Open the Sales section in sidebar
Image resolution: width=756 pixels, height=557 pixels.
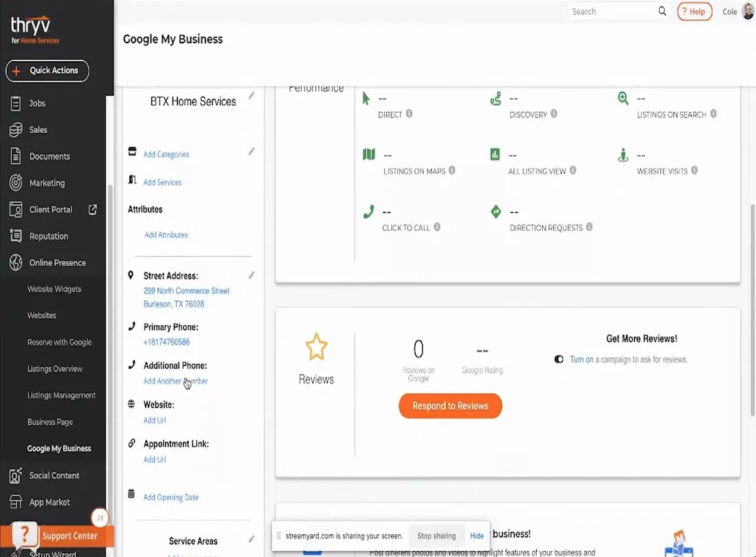(x=38, y=130)
